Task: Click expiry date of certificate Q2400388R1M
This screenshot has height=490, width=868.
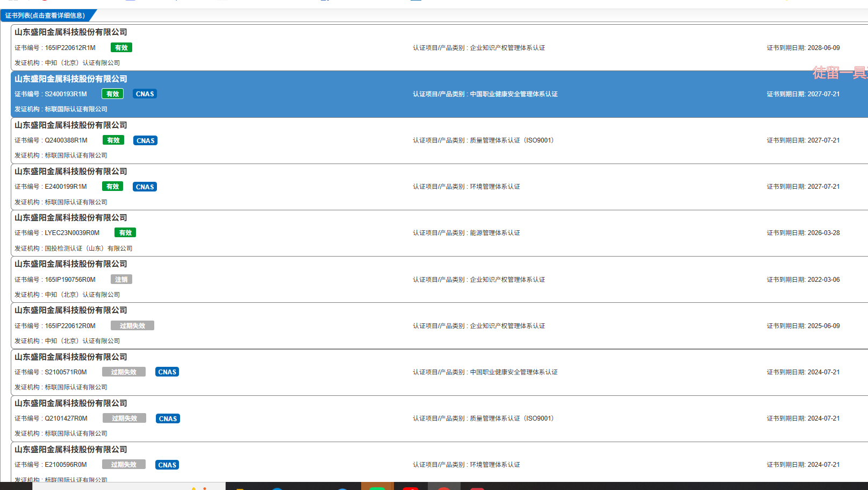Action: pos(823,140)
